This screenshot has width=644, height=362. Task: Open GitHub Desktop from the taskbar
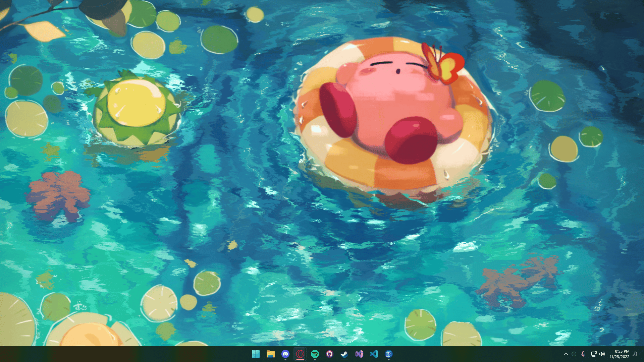coord(330,354)
